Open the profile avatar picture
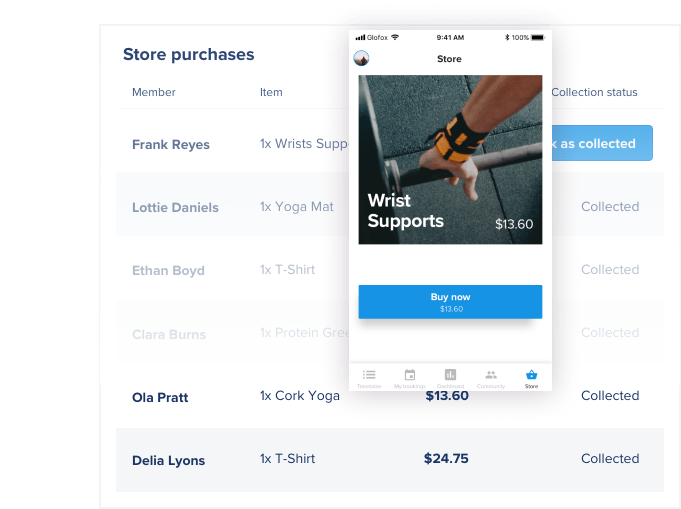This screenshot has height=509, width=681. [362, 59]
